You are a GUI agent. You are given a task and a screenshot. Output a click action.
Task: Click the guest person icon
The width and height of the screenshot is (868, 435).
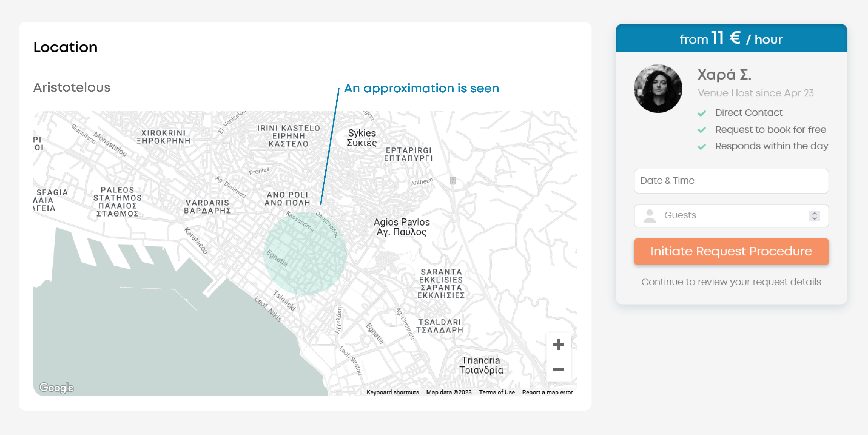[x=649, y=216]
